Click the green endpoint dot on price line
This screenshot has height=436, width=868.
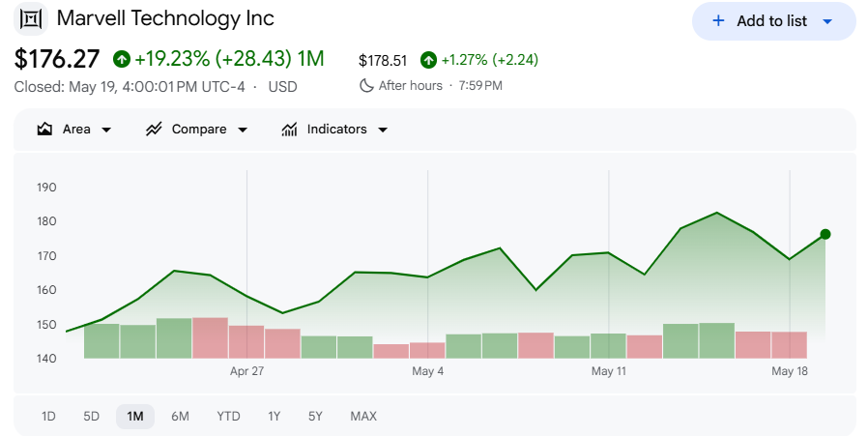[x=825, y=234]
